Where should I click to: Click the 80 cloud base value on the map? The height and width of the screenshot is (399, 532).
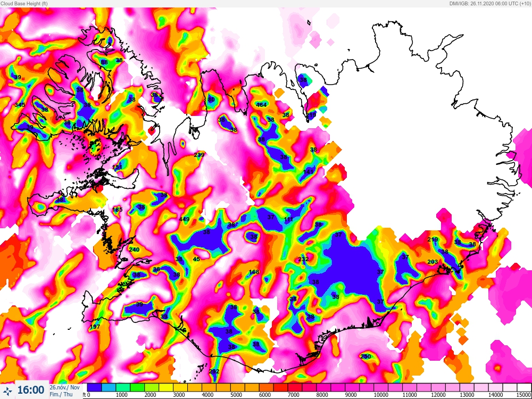click(211, 100)
